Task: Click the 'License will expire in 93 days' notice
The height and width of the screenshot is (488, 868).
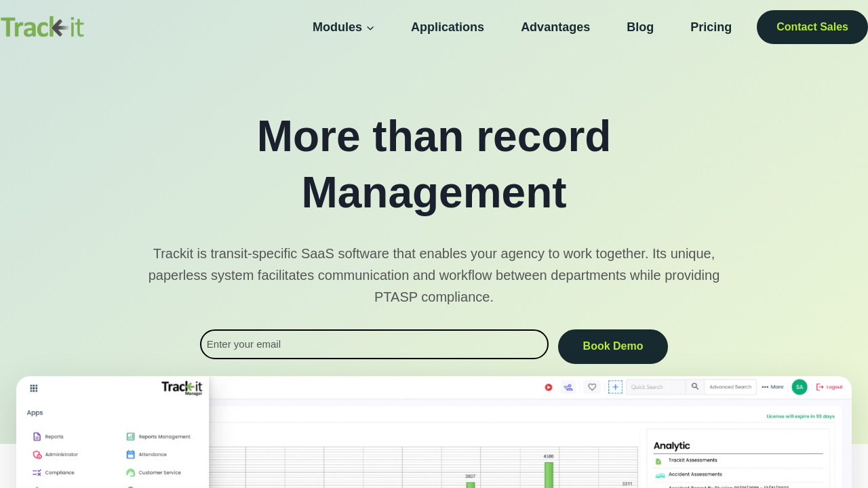Action: (x=801, y=416)
